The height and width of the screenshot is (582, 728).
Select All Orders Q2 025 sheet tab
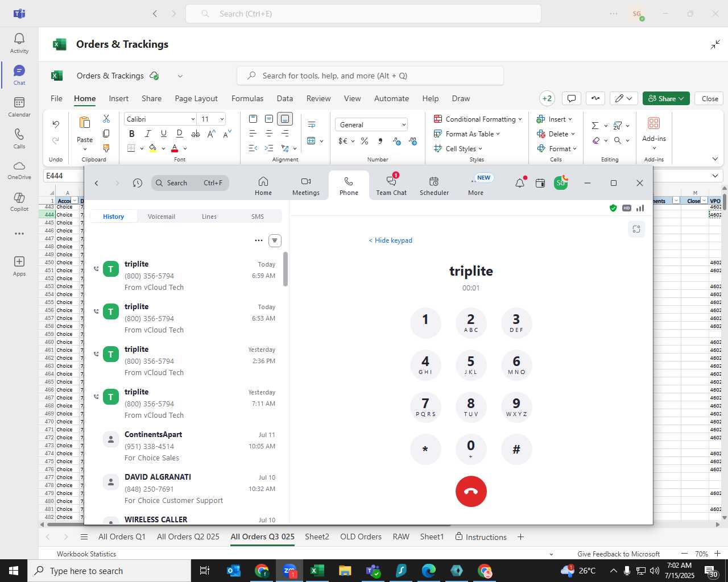pos(188,537)
